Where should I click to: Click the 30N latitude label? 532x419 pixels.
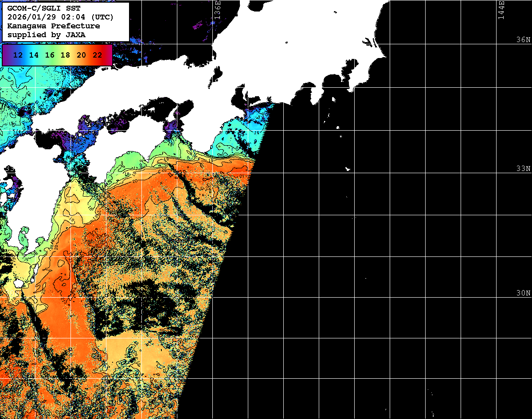(x=523, y=293)
